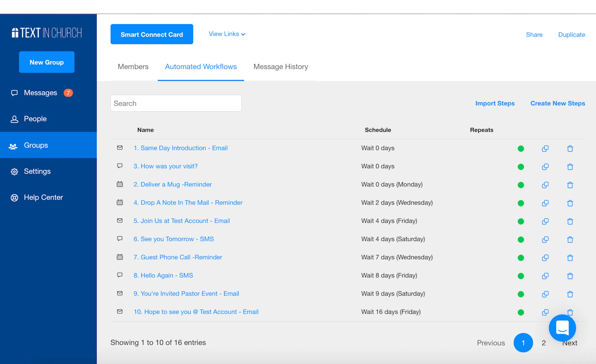Click the Settings gear in sidebar
Screen dimensions: 596x364
[14, 171]
